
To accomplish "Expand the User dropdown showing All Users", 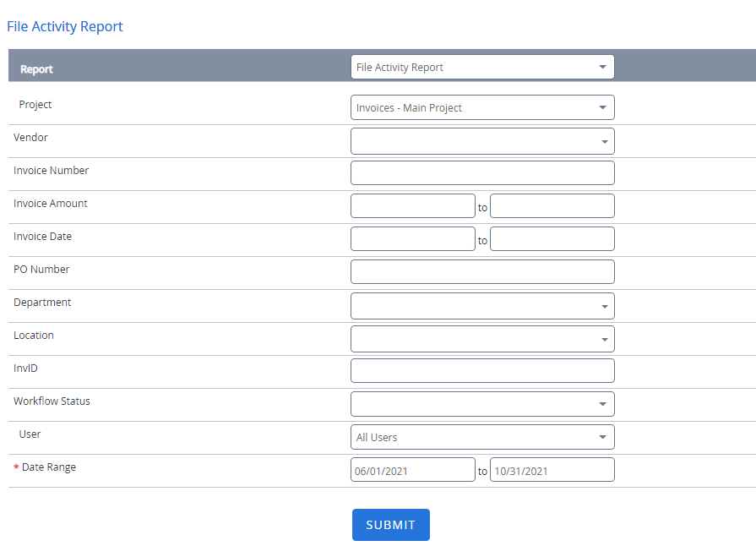I will [x=481, y=437].
